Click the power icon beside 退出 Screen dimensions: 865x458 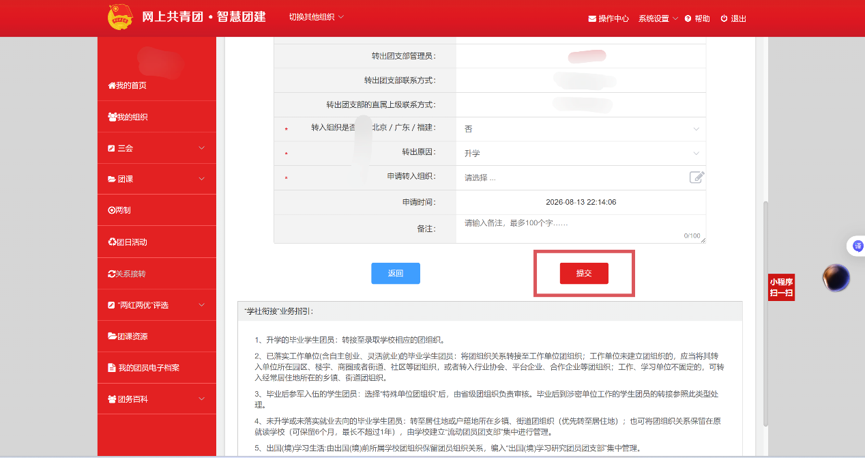724,19
